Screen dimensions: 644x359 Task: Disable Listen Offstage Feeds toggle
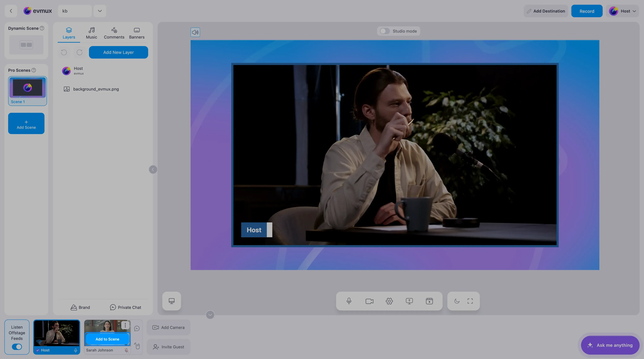17,347
